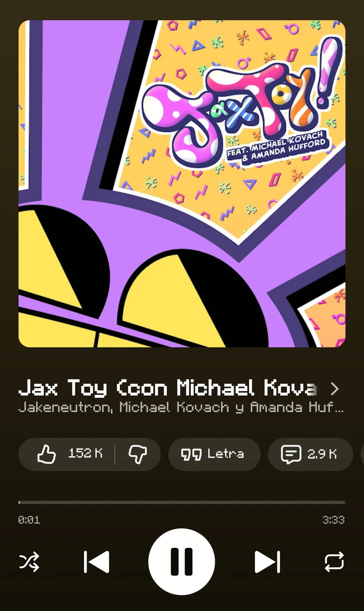Image resolution: width=364 pixels, height=611 pixels.
Task: Pause the song with the center button
Action: 182,562
